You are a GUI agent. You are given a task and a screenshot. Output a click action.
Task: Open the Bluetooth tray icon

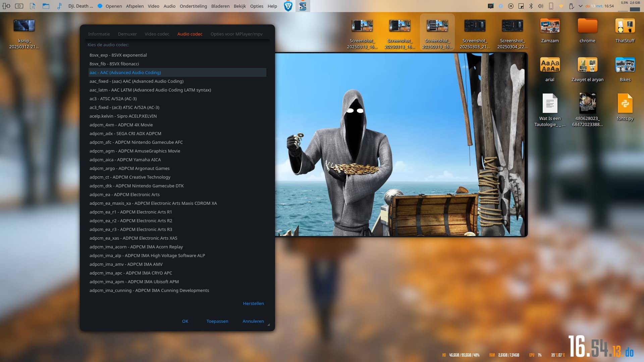(x=531, y=6)
